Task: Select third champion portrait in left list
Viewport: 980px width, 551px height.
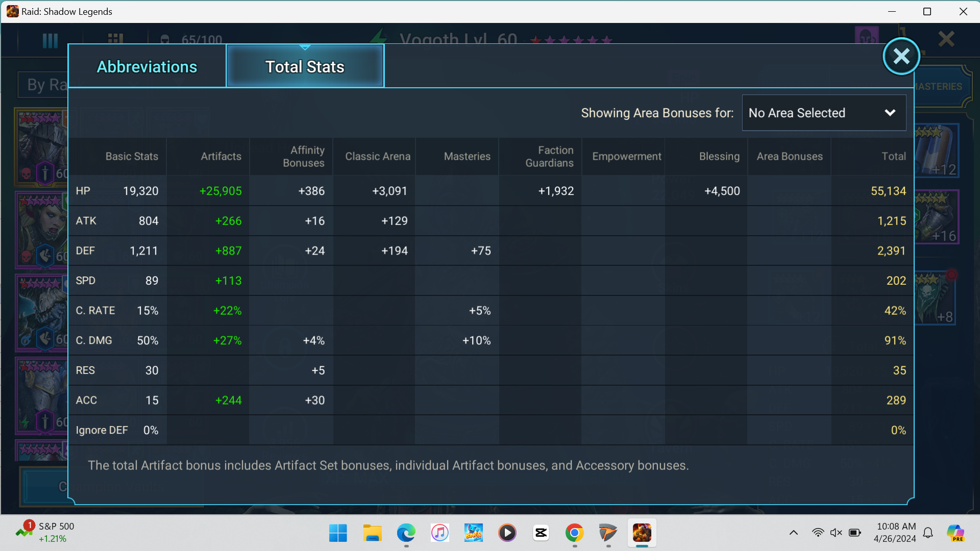Action: [x=42, y=313]
